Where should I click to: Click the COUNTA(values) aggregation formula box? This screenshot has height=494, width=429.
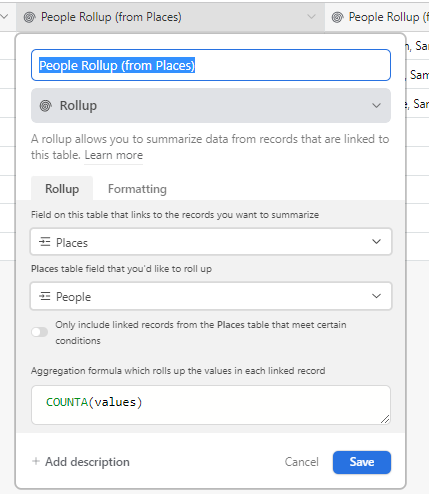pyautogui.click(x=211, y=405)
